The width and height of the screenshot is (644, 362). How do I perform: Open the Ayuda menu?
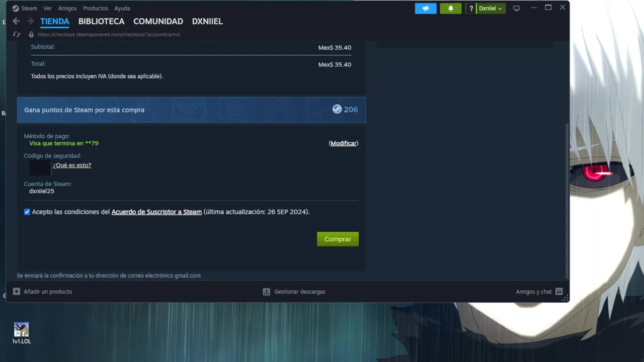(x=122, y=9)
